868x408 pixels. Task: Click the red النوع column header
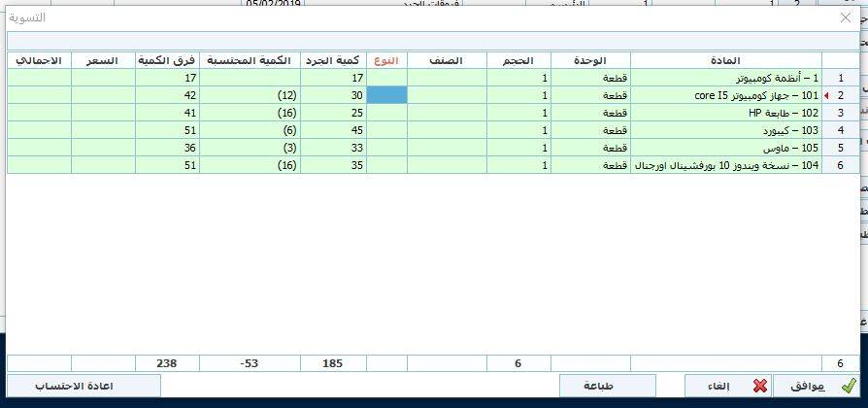[x=386, y=60]
